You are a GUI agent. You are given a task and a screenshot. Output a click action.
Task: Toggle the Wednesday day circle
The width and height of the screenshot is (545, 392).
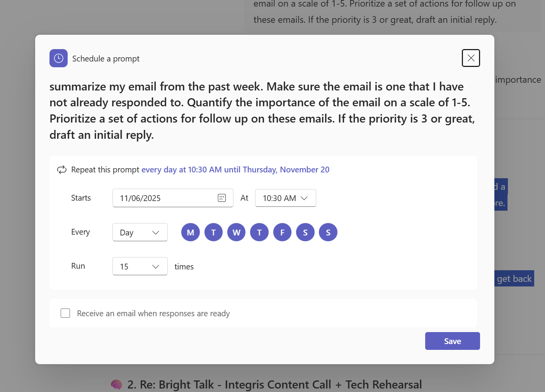[x=237, y=232]
